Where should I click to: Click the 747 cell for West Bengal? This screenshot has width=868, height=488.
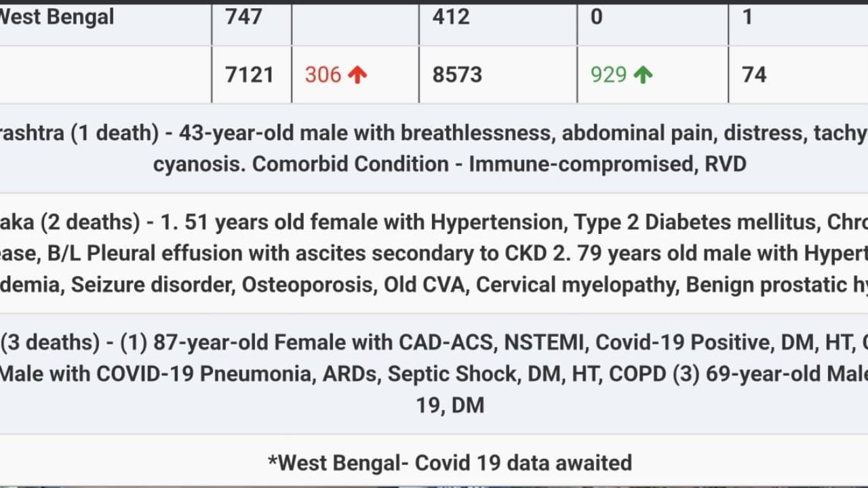pos(243,17)
